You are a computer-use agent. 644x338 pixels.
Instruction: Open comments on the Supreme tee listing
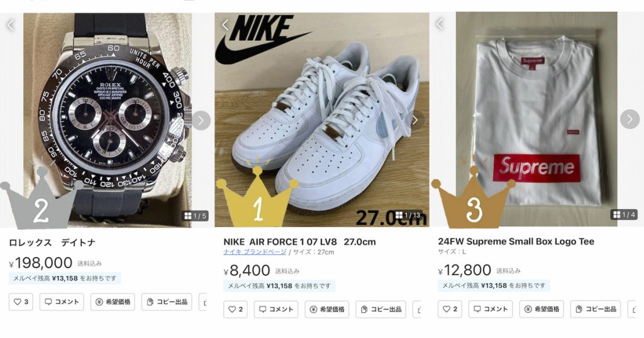tap(491, 310)
